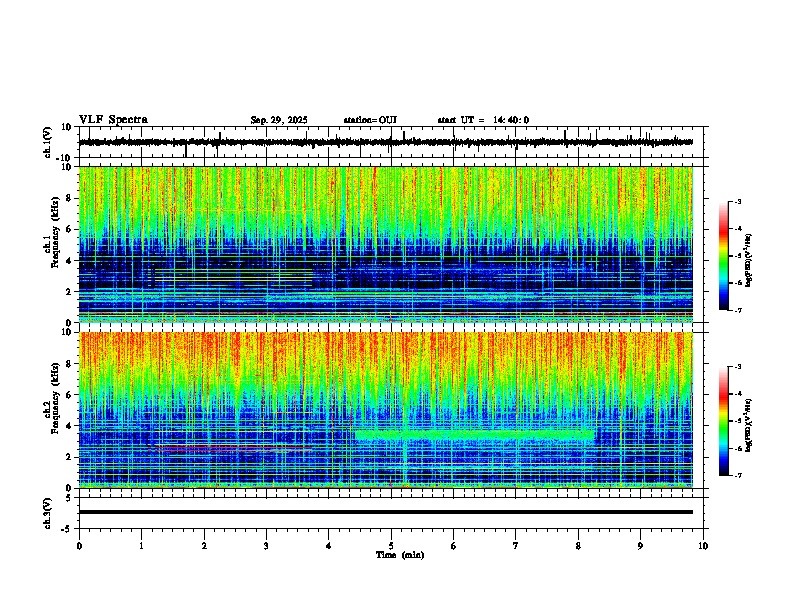Viewport: 792px width, 612px height.
Task: Click time axis tick label "0"
Action: click(79, 546)
